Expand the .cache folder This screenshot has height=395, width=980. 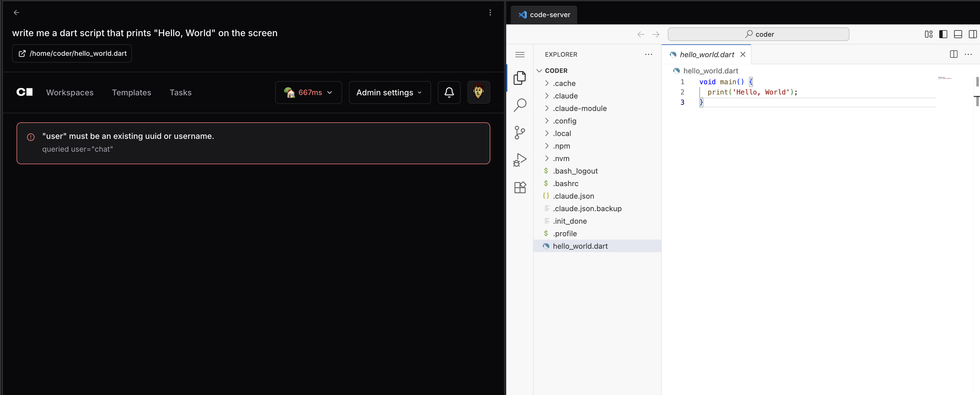click(x=597, y=83)
